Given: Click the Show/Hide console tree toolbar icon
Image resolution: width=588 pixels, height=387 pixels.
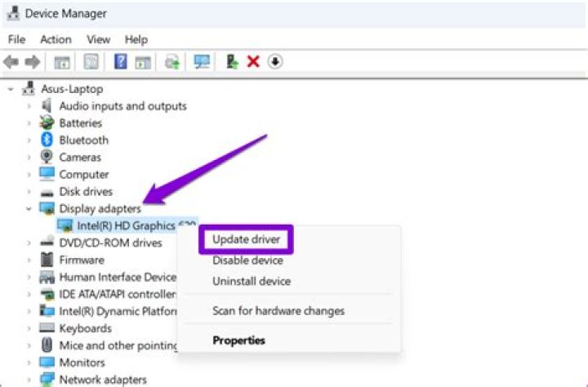Looking at the screenshot, I should pos(62,62).
